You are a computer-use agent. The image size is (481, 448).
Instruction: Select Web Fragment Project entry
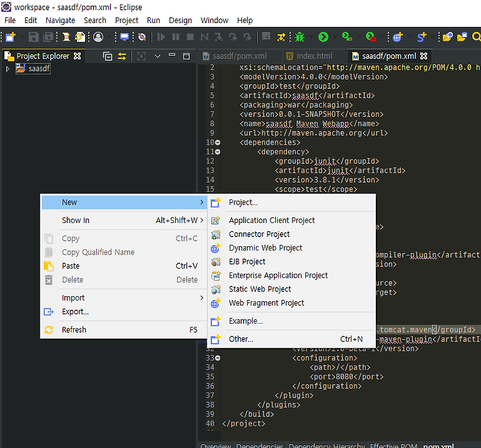(x=292, y=303)
